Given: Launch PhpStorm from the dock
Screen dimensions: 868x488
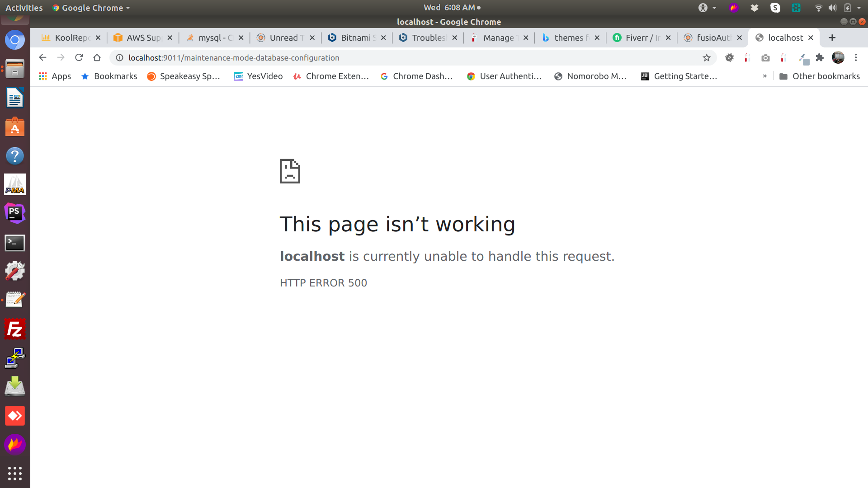Looking at the screenshot, I should pyautogui.click(x=15, y=214).
